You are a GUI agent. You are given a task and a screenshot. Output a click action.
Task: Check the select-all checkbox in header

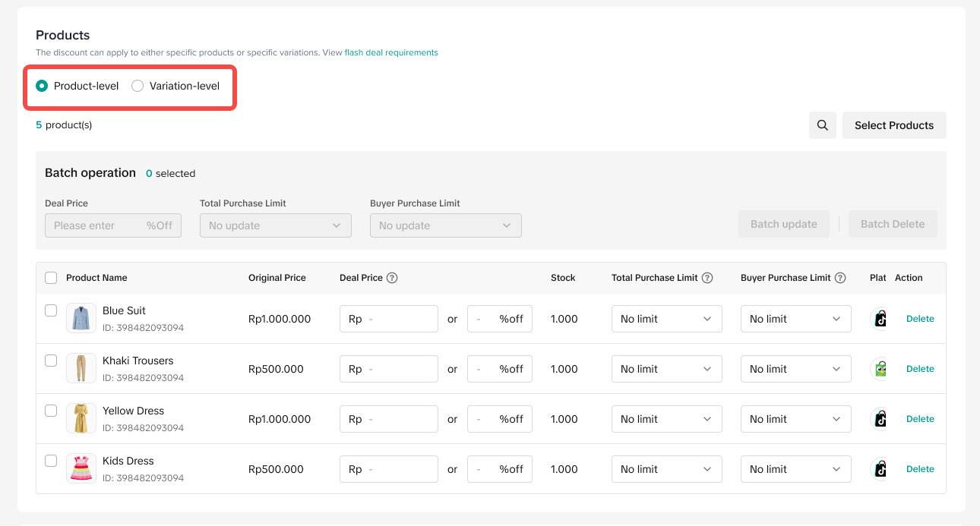pos(51,278)
